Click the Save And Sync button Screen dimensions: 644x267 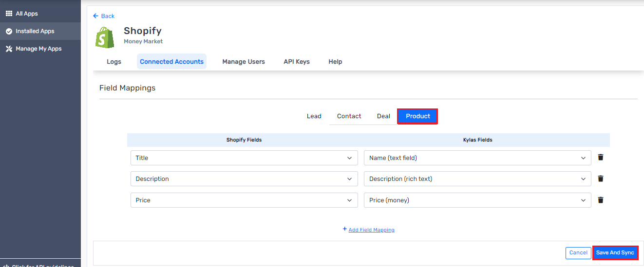click(x=615, y=253)
